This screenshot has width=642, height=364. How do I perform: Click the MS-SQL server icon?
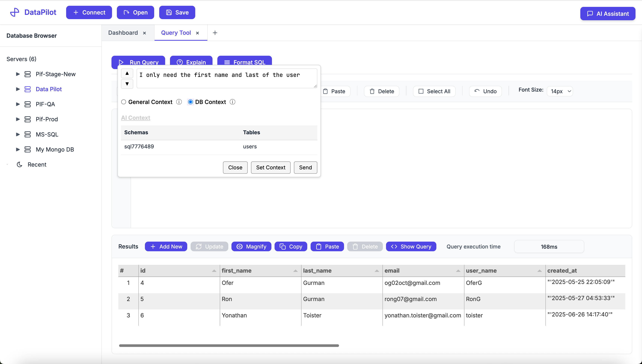(x=27, y=134)
